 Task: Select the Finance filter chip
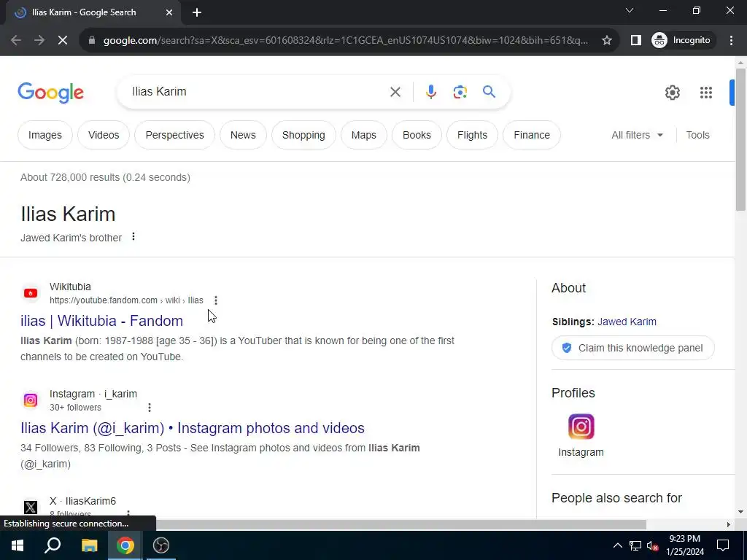(x=532, y=135)
